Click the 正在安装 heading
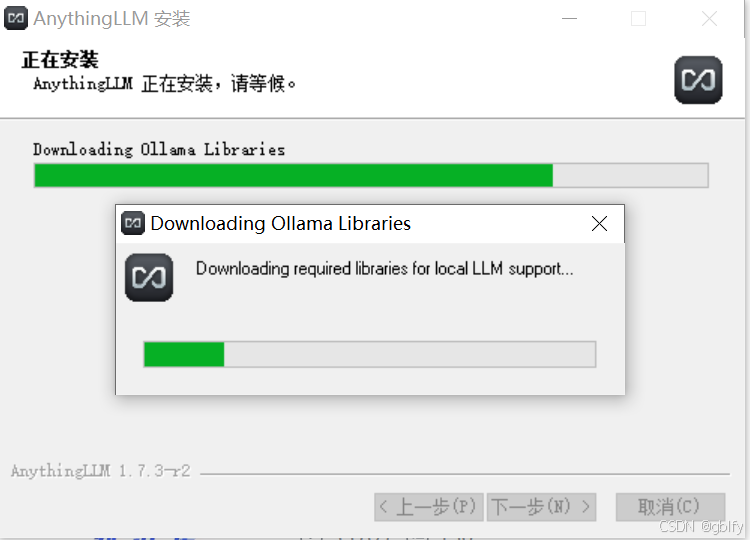The image size is (750, 540). pos(60,60)
